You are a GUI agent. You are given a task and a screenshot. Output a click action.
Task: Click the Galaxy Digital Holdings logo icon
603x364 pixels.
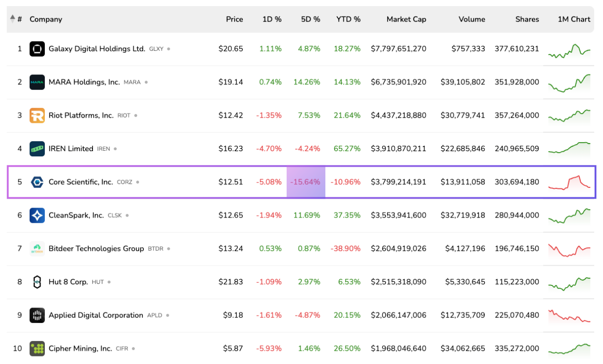(37, 49)
